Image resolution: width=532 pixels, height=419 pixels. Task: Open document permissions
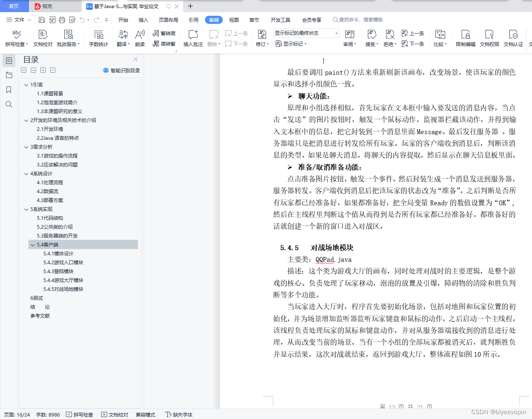[490, 38]
